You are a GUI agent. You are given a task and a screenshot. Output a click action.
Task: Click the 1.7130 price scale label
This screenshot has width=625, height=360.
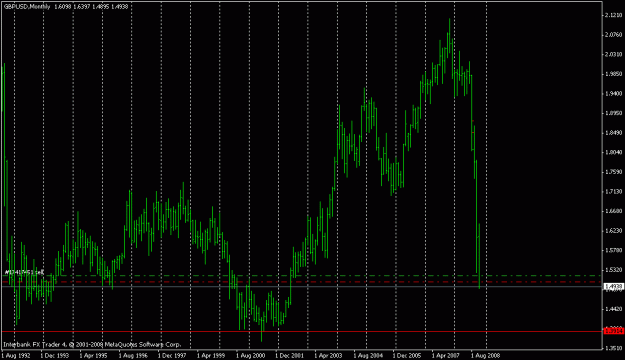(x=613, y=191)
